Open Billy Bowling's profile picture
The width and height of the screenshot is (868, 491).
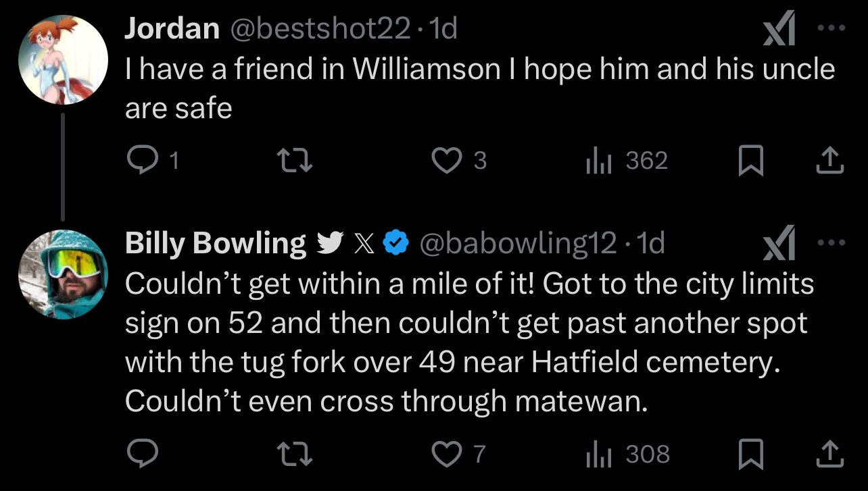coord(63,274)
